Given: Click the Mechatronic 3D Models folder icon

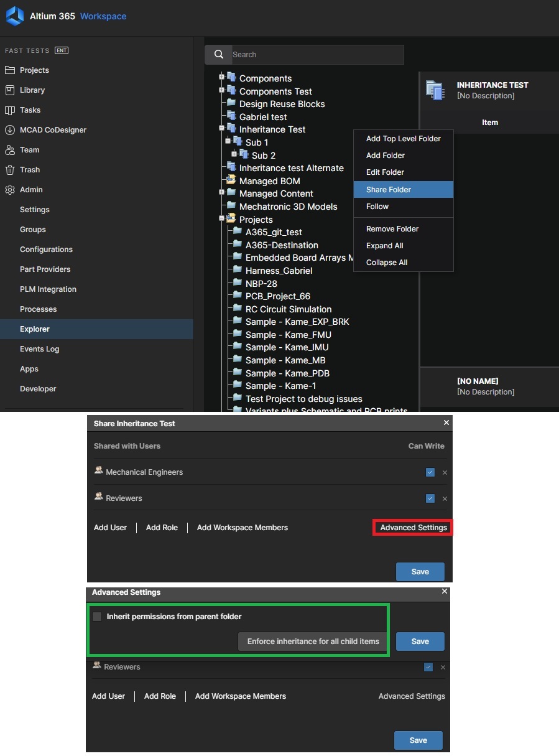Looking at the screenshot, I should pyautogui.click(x=231, y=206).
